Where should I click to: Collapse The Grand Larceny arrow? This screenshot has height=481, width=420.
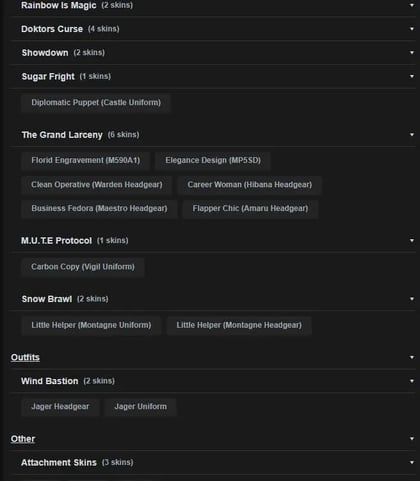[x=412, y=135]
